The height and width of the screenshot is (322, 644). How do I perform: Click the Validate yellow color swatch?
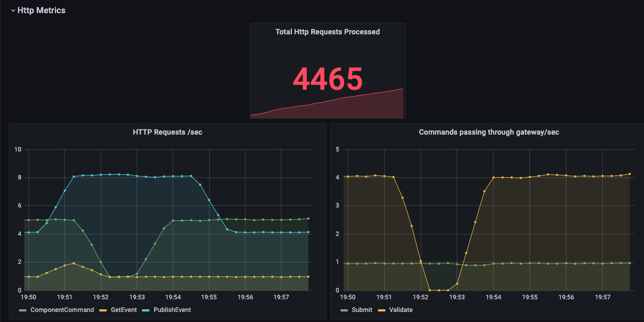(383, 310)
